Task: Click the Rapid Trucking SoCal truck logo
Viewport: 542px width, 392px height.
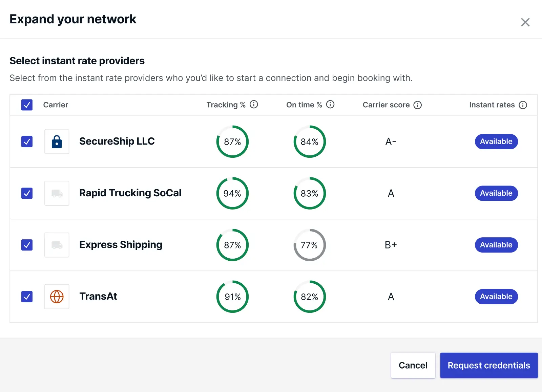Action: click(x=57, y=193)
